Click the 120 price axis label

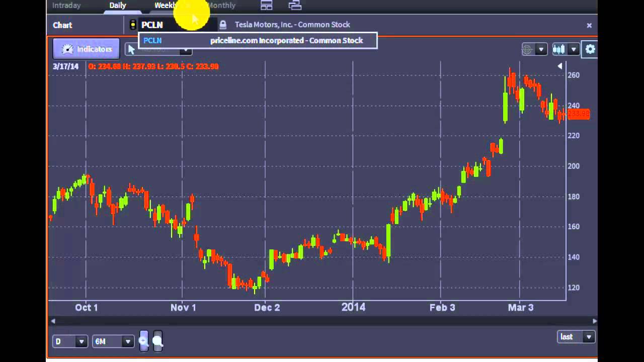[x=574, y=288]
